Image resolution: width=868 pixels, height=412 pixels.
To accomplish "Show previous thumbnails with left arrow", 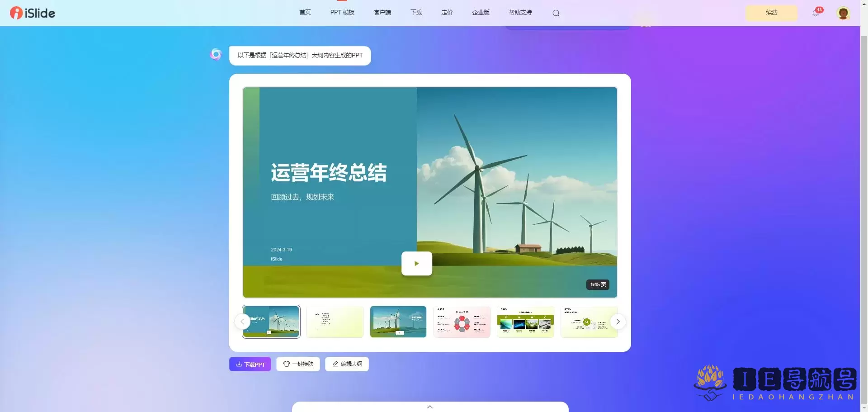I will tap(242, 322).
